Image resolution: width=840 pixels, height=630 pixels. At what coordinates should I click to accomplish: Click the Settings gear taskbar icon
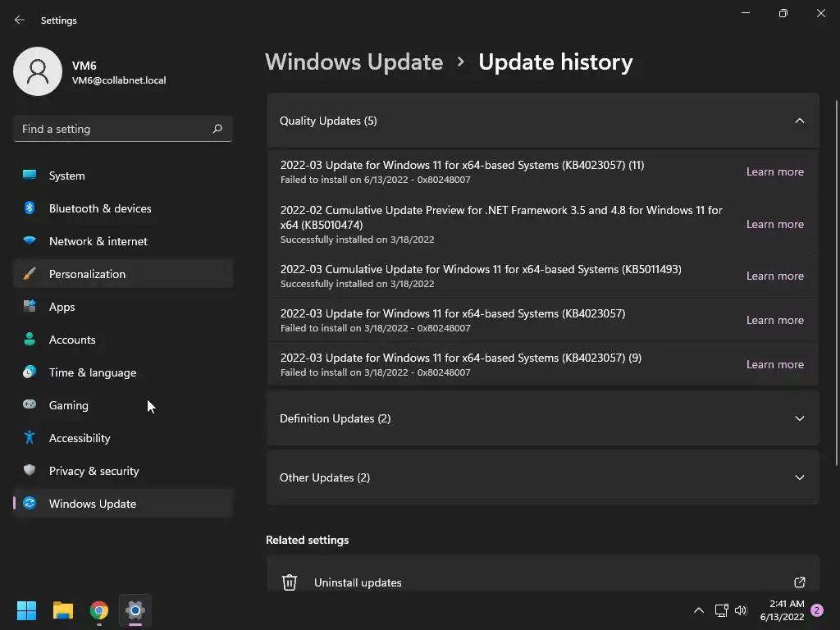(135, 610)
